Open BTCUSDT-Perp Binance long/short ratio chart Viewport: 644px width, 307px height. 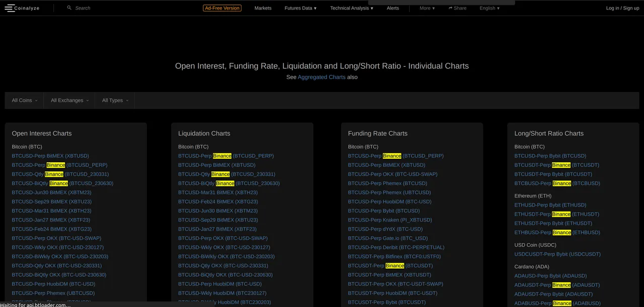(557, 165)
